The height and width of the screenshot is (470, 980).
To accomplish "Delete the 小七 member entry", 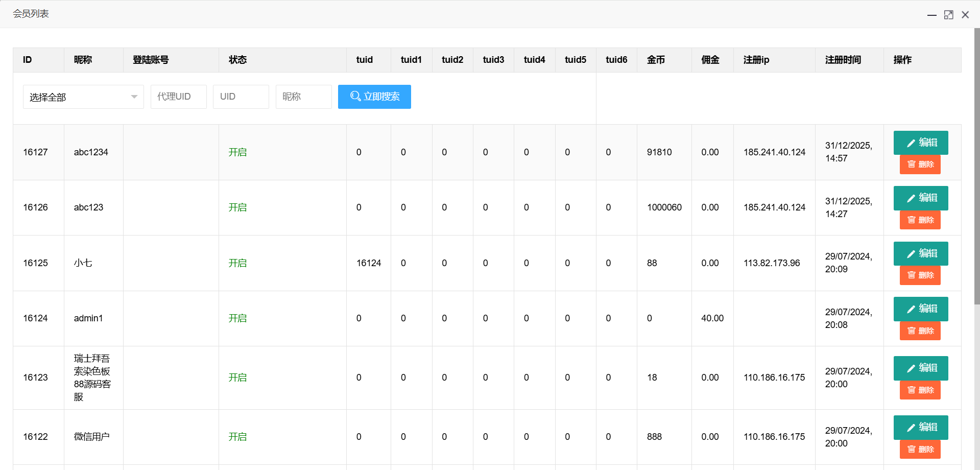I will pos(920,275).
